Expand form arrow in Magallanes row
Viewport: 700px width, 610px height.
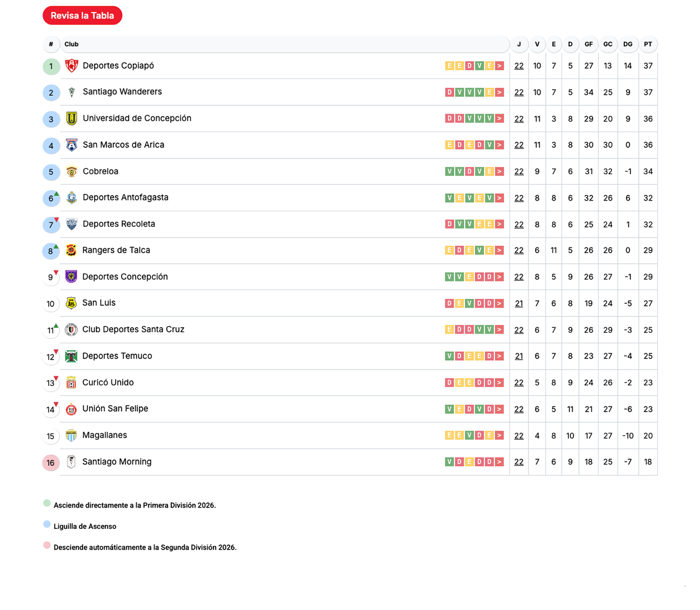tap(499, 435)
